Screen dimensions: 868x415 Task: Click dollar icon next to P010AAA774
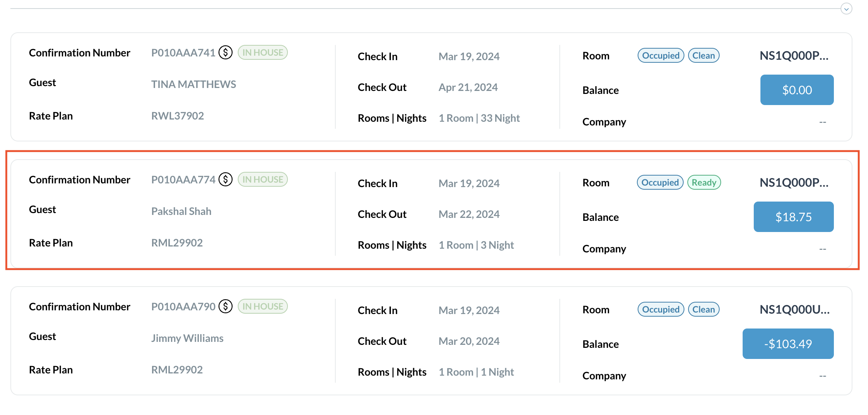click(226, 179)
